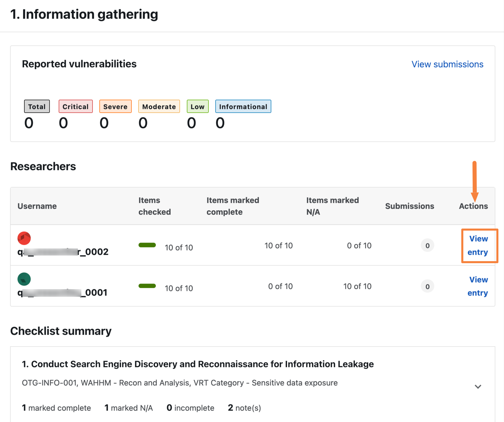
Task: Click the Checklist summary heading
Action: tap(61, 331)
